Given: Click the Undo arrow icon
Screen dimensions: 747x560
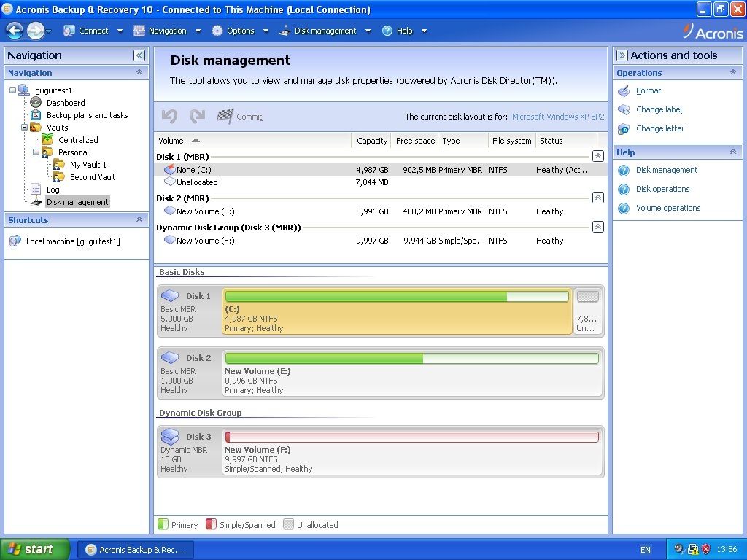Looking at the screenshot, I should [x=169, y=116].
